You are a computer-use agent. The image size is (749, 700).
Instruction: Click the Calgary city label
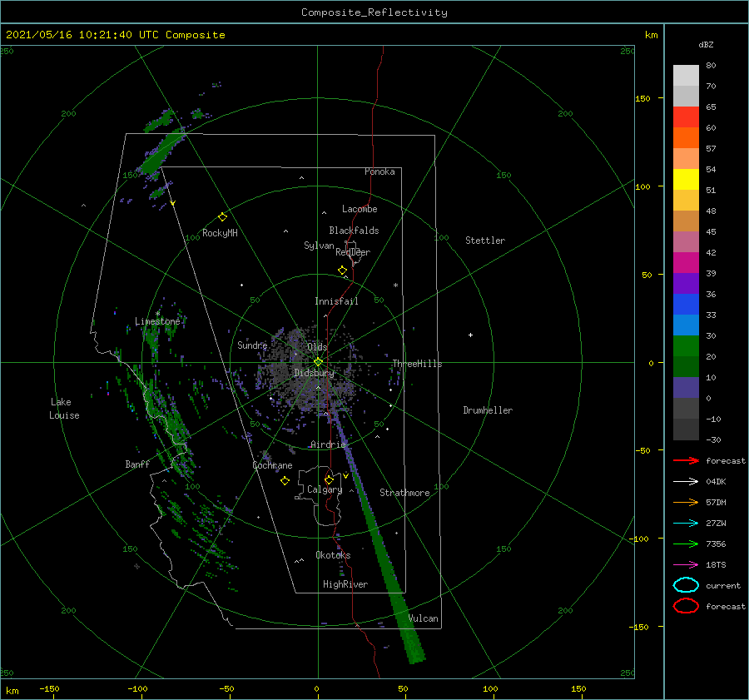coord(325,489)
